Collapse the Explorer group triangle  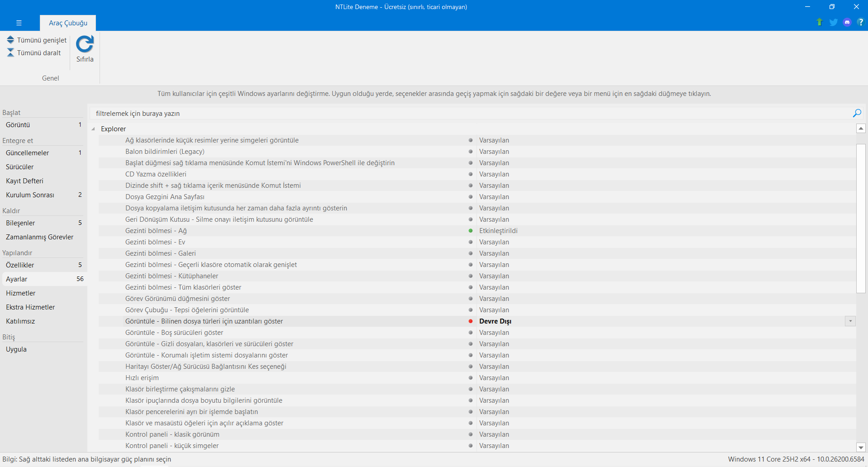93,129
